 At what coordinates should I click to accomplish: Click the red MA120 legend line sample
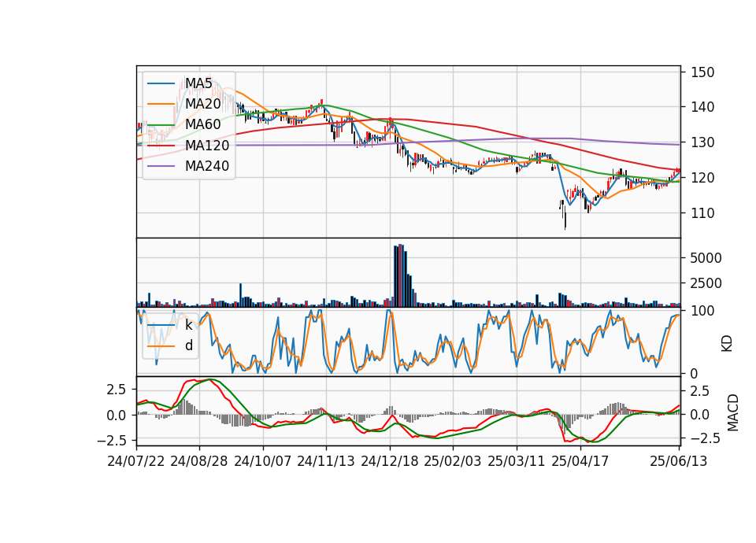pyautogui.click(x=161, y=146)
